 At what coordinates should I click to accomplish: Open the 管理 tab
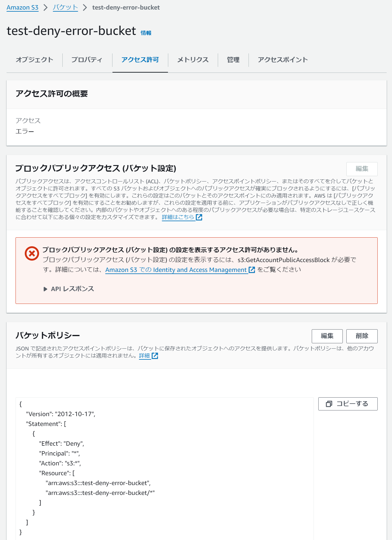[233, 60]
